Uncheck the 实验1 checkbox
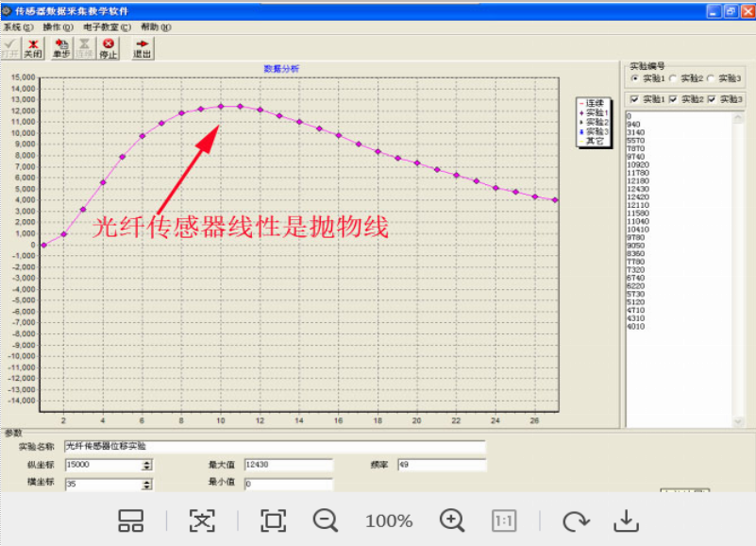Screen dimensions: 756x546 click(x=634, y=99)
